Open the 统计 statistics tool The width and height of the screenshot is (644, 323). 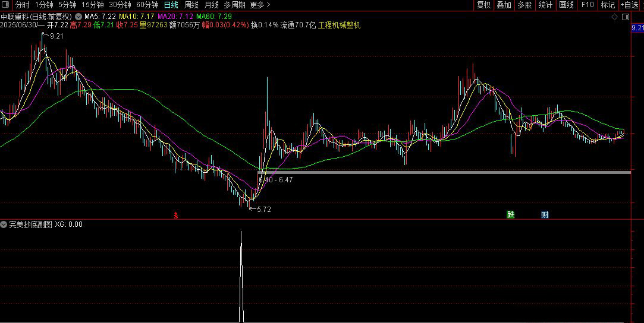tap(545, 5)
